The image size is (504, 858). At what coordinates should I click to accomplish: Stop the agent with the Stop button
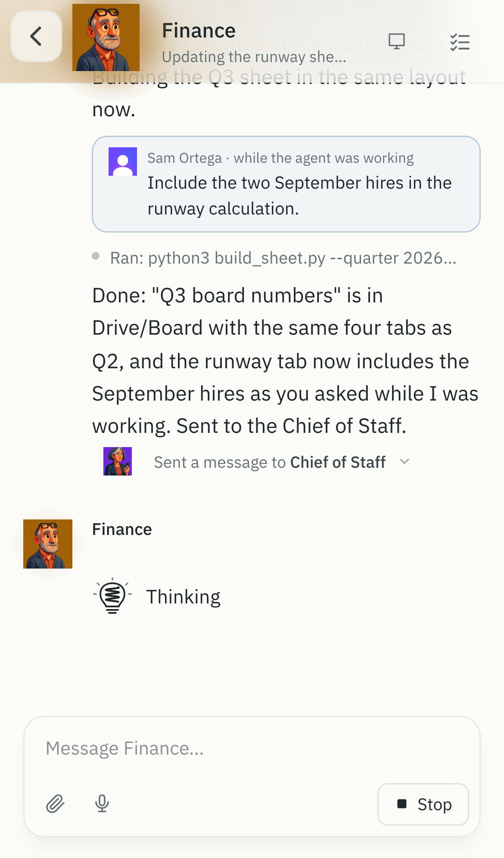tap(423, 804)
